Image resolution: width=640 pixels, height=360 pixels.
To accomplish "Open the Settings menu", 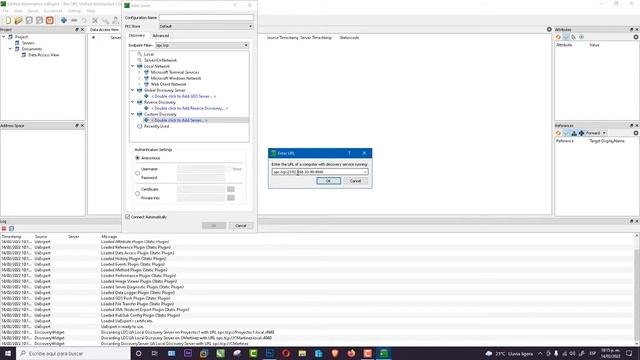I will click(75, 11).
